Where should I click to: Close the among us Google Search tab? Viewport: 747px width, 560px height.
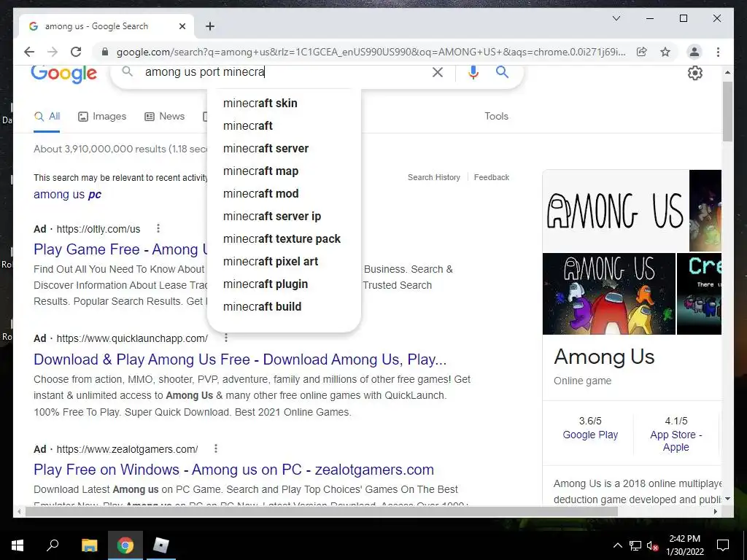point(182,26)
